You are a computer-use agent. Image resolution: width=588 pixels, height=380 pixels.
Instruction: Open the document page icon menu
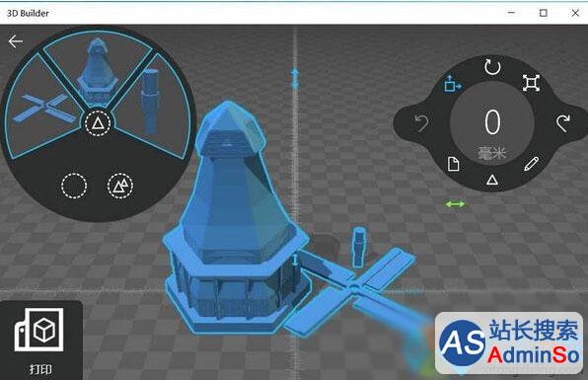454,164
